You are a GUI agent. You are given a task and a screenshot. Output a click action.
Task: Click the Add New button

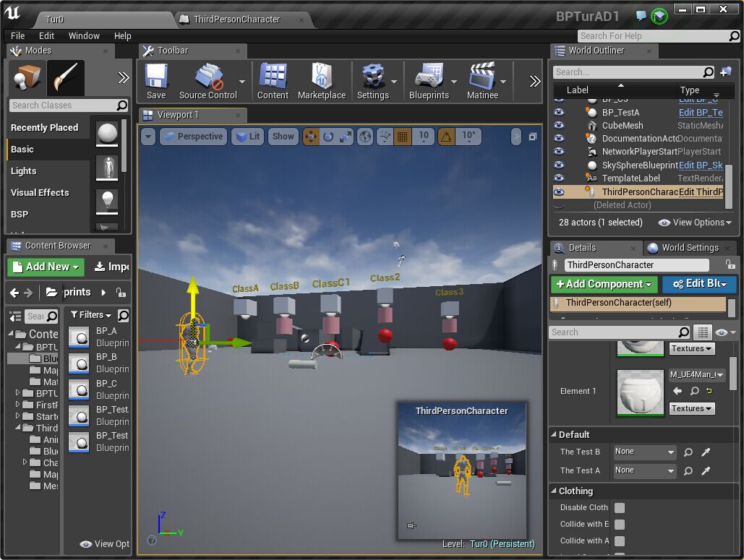click(46, 267)
